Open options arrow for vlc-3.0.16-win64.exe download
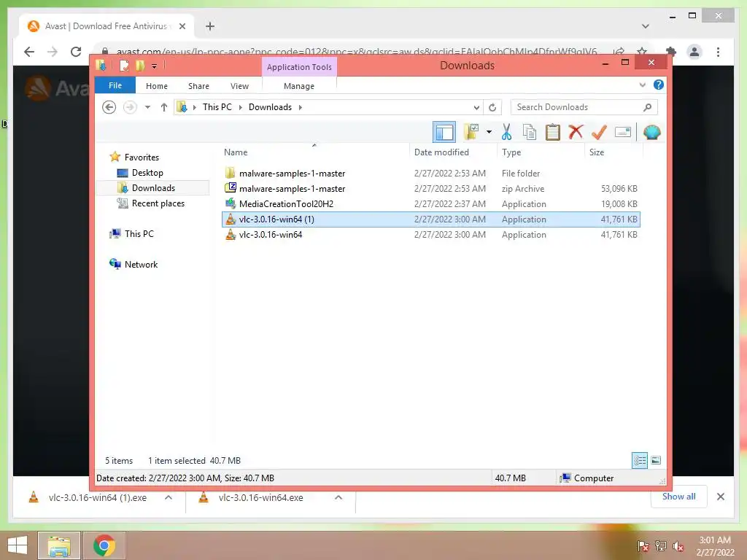This screenshot has width=747, height=560. pyautogui.click(x=338, y=497)
